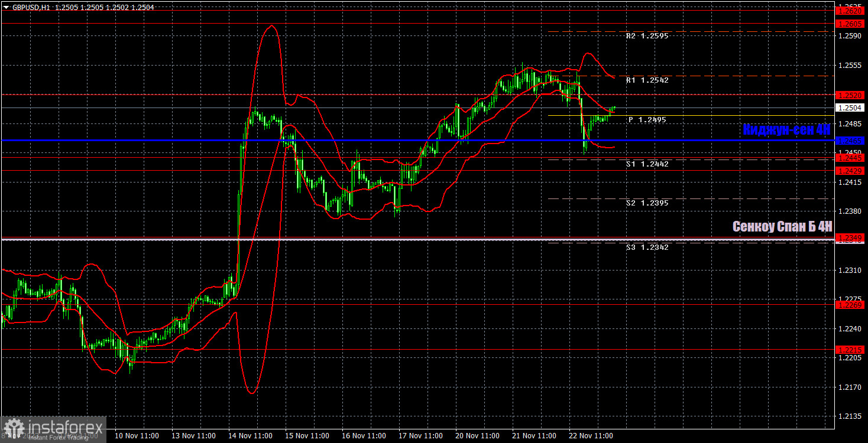Click the S1 1.2442 pivot label
Image resolution: width=868 pixels, height=443 pixels.
click(647, 164)
